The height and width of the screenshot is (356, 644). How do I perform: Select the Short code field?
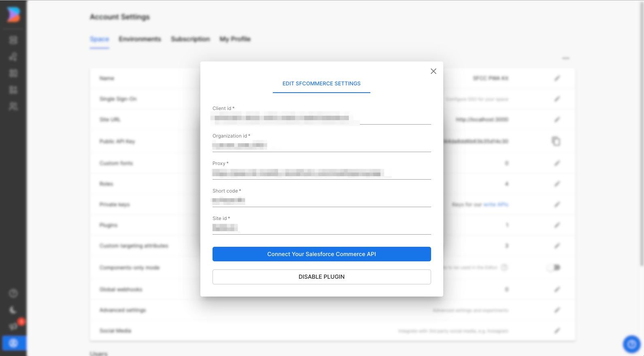321,201
